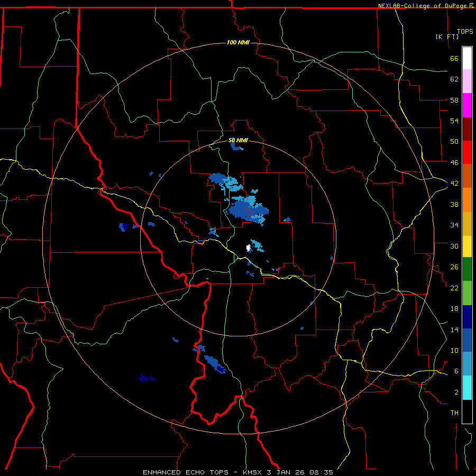Pick the dark orange legend swatch
The width and height of the screenshot is (476, 476).
click(x=467, y=176)
